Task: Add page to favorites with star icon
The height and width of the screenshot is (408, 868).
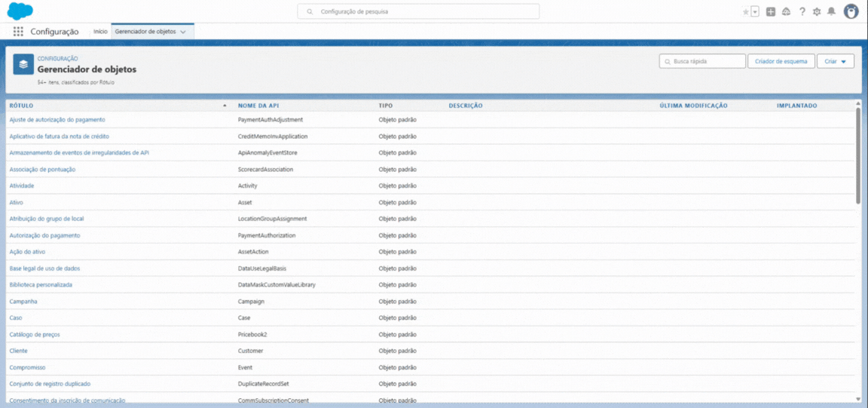Action: [746, 12]
